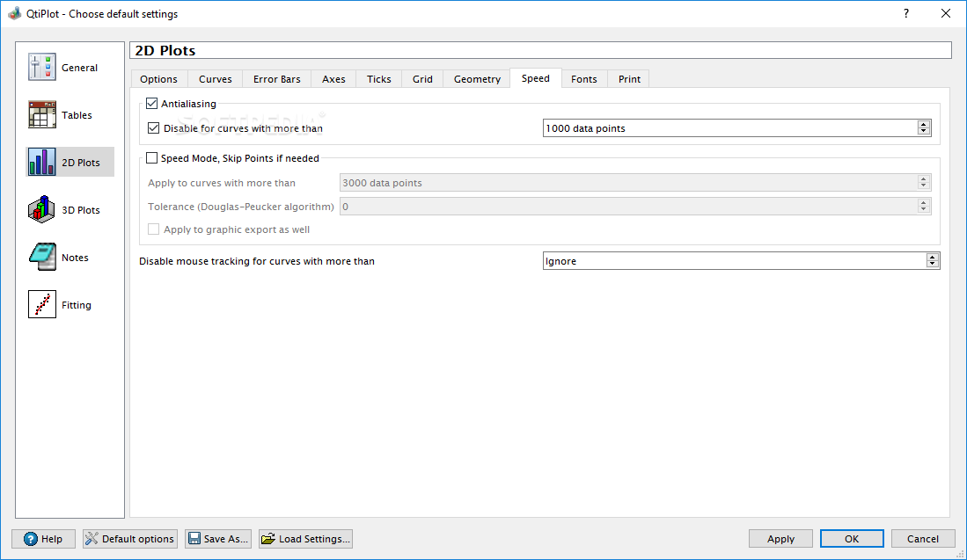Screen dimensions: 967x560
Task: Select the Tables label in sidebar
Action: click(77, 115)
